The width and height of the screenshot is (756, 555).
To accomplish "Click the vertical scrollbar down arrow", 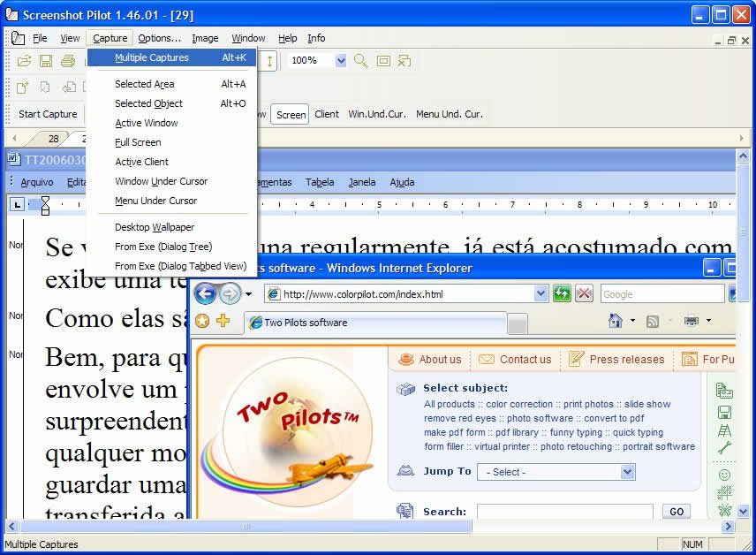I will (x=743, y=511).
